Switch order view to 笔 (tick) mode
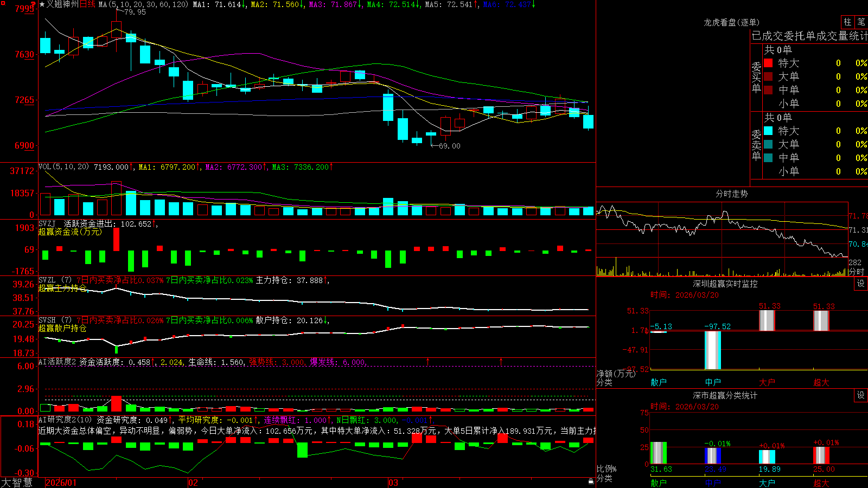Image resolution: width=868 pixels, height=488 pixels. pyautogui.click(x=861, y=22)
